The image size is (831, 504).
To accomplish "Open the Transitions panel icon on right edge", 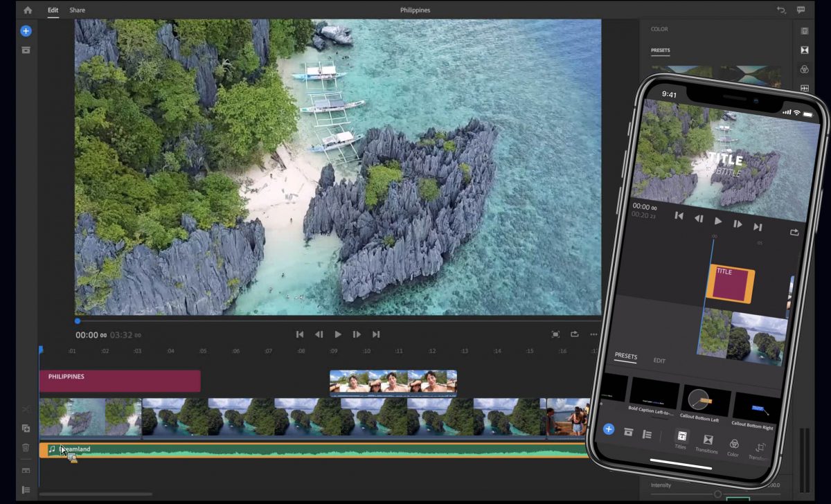I will click(x=805, y=50).
